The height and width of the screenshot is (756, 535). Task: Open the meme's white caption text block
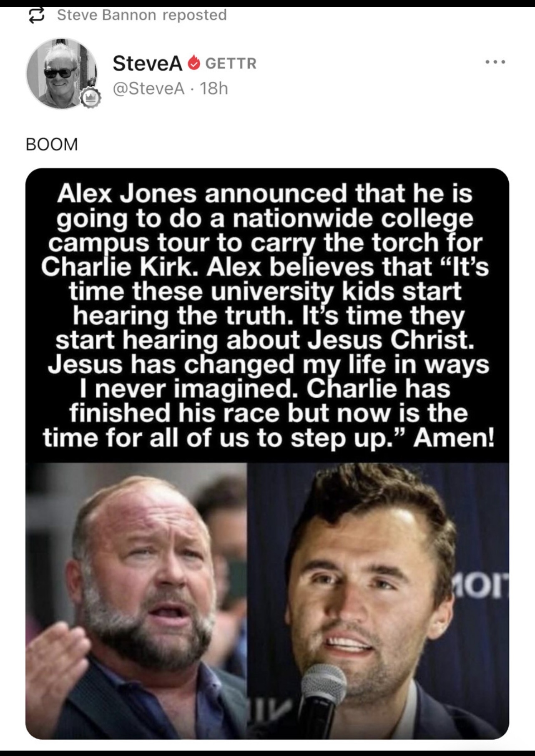[x=267, y=316]
